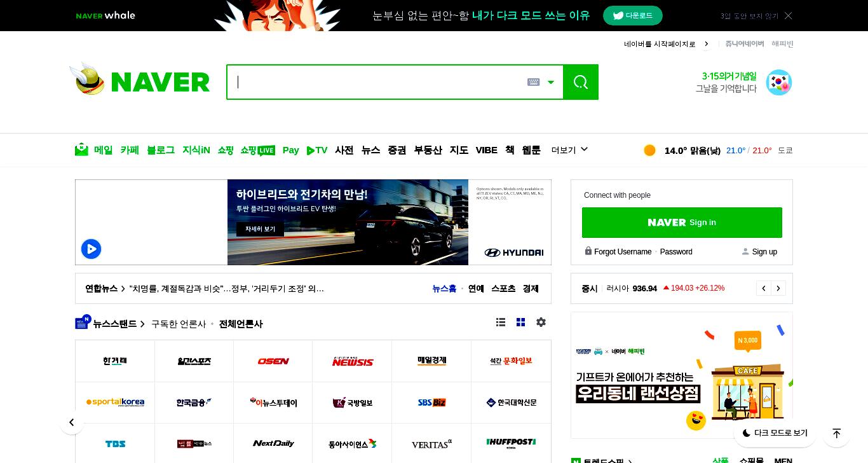Screen dimensions: 868x463
Task: Open 쥬니어네이버 link
Action: pos(745,44)
